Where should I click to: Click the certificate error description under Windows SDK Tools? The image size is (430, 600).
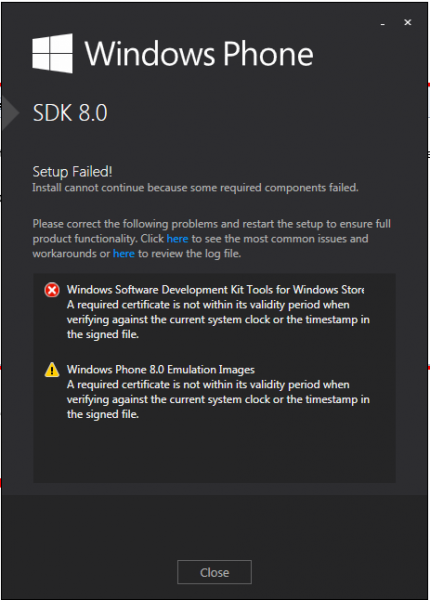point(218,320)
